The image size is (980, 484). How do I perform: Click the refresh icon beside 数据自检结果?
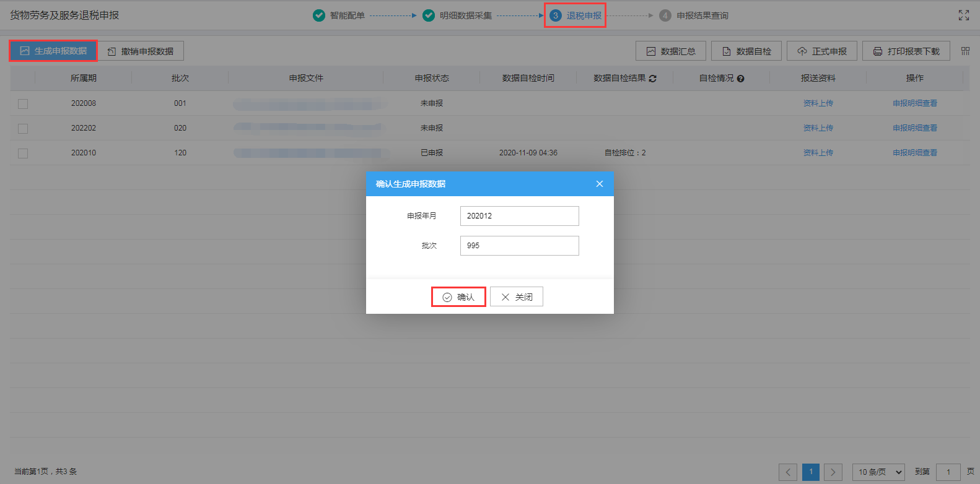[653, 79]
